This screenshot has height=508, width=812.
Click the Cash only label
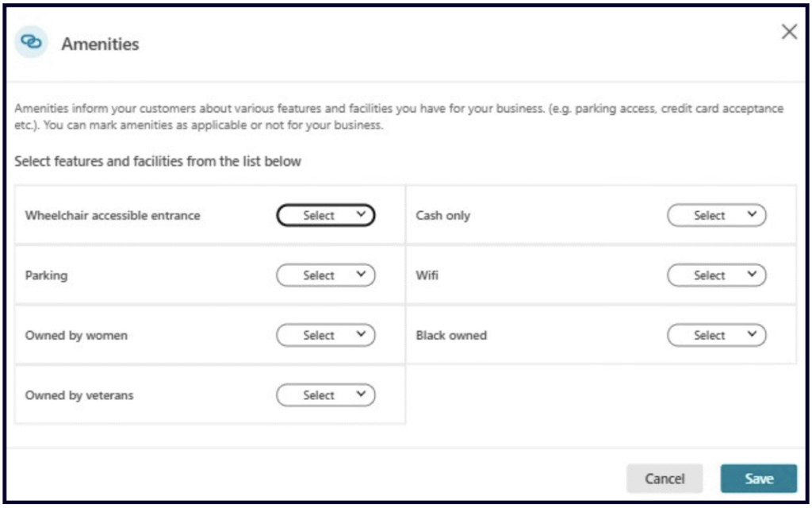pos(442,216)
